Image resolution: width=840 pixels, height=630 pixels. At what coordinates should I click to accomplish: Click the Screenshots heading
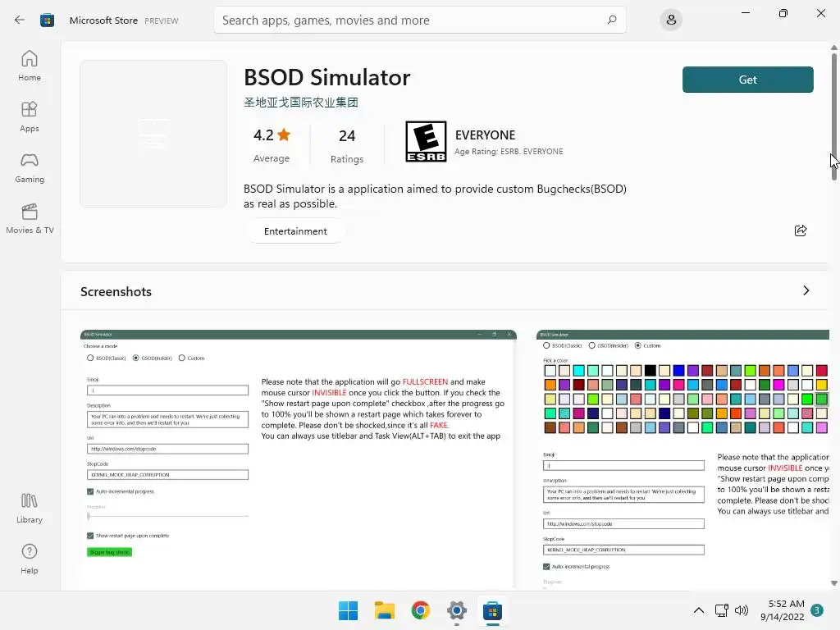click(116, 291)
